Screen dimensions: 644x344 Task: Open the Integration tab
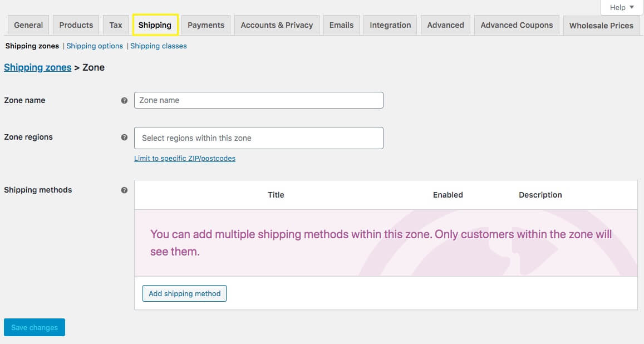pyautogui.click(x=390, y=25)
